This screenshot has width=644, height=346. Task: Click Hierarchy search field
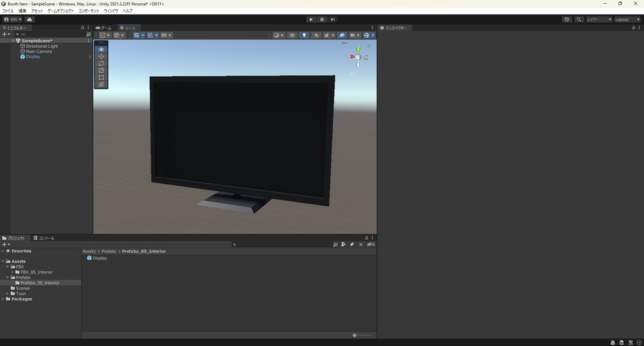tap(49, 35)
